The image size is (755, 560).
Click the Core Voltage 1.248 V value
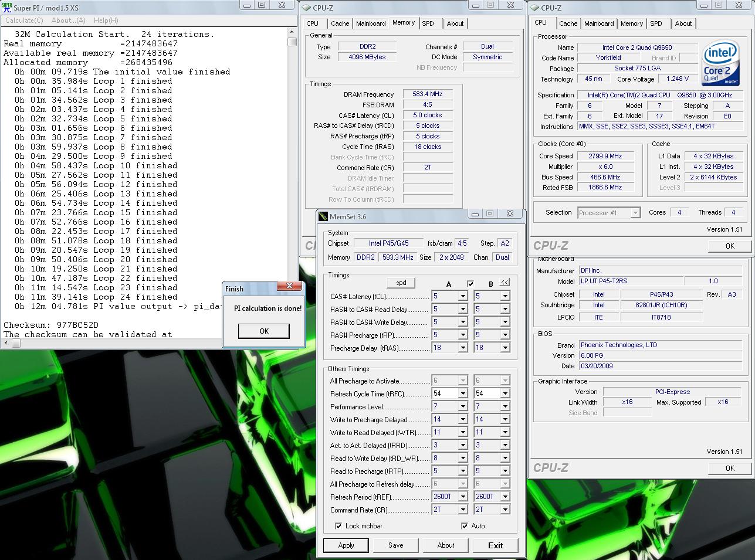point(678,79)
